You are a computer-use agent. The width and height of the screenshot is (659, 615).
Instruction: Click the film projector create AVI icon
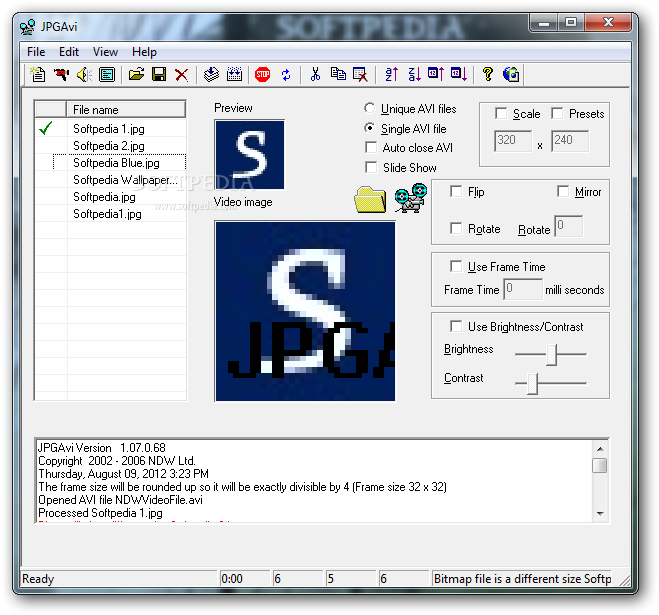tap(411, 198)
